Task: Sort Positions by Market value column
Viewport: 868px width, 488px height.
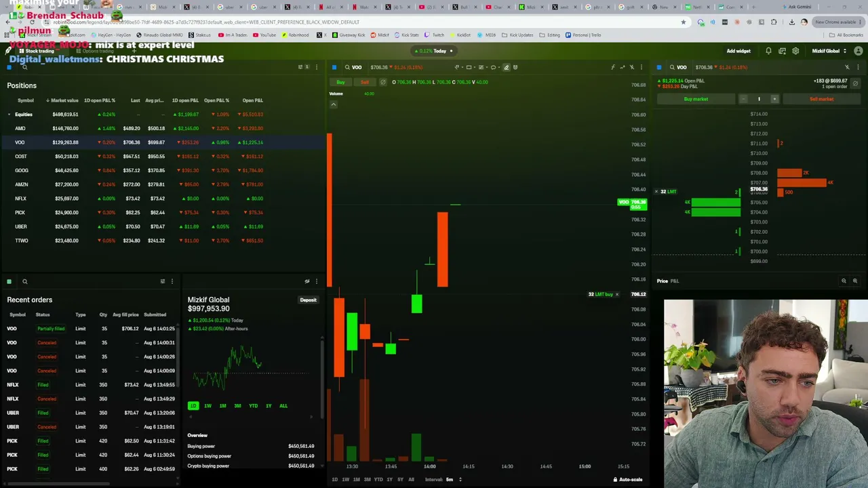Action: tap(62, 100)
